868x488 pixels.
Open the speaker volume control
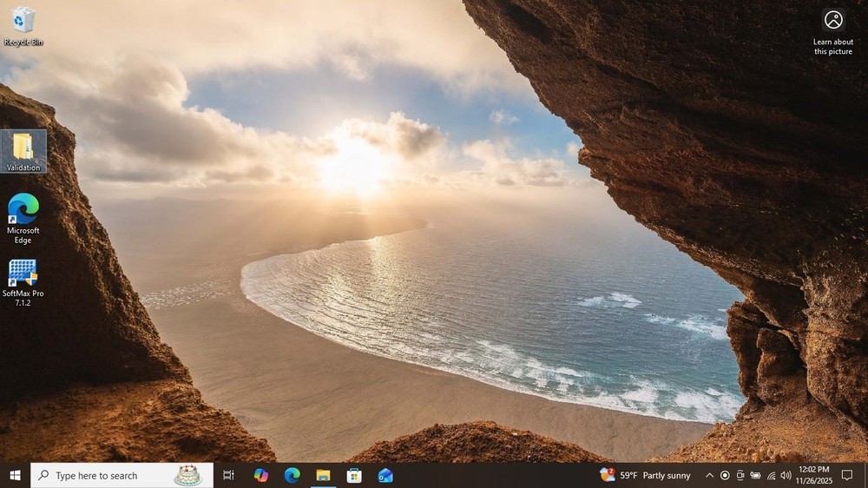point(786,475)
